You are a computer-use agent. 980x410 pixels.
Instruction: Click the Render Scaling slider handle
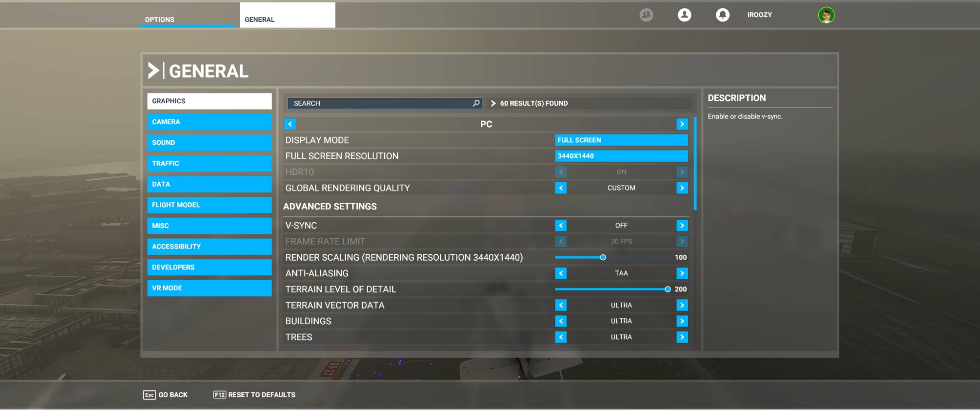tap(603, 257)
